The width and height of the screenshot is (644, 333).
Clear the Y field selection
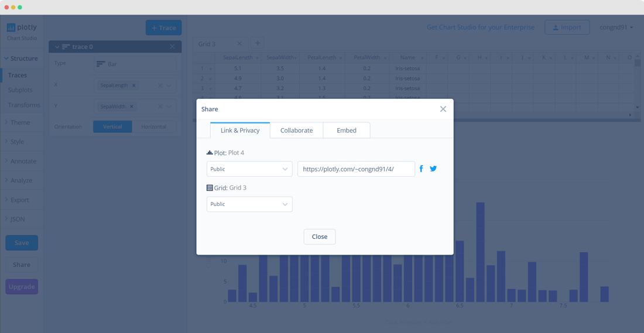pos(160,107)
